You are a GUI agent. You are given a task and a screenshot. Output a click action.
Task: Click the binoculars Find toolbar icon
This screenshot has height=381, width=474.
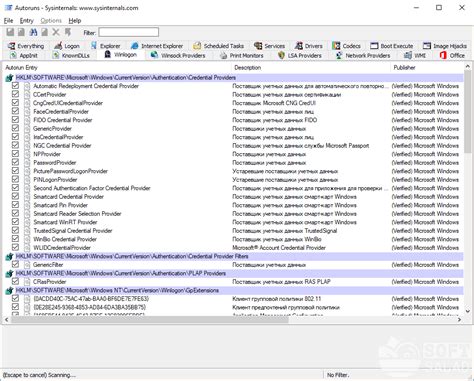(x=33, y=32)
